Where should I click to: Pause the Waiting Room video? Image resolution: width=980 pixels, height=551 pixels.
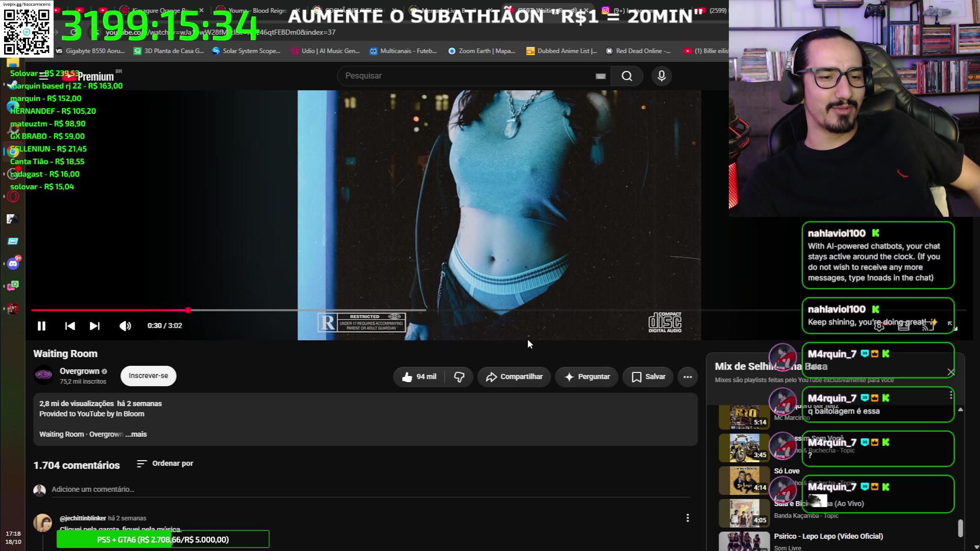tap(41, 326)
